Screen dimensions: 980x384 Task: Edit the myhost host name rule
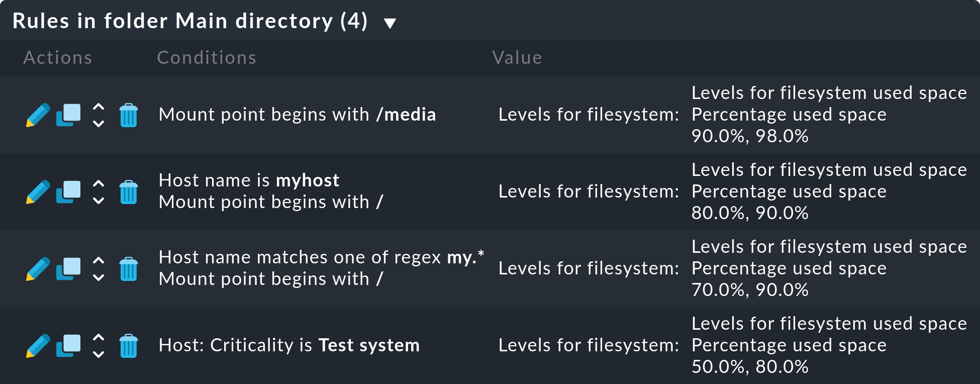pyautogui.click(x=38, y=192)
